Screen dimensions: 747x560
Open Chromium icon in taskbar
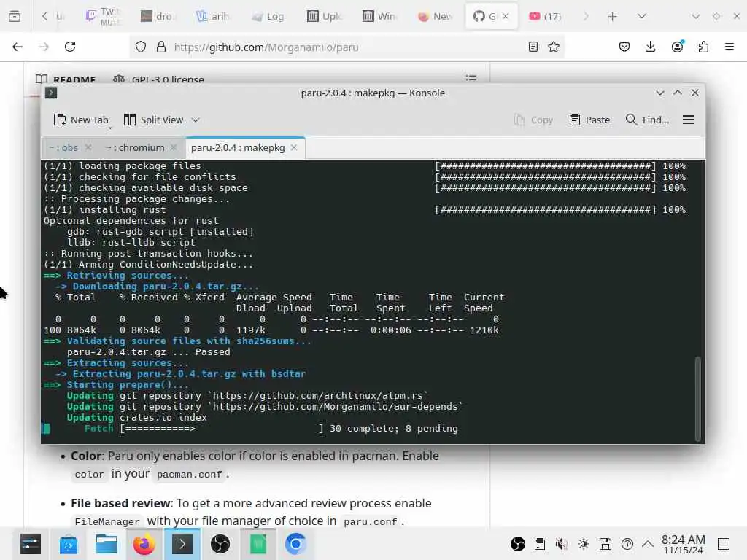[295, 544]
